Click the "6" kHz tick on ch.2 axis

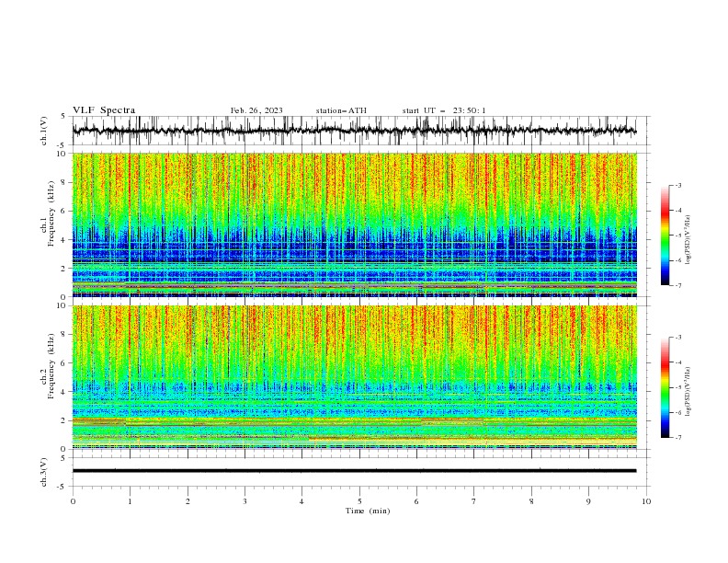(x=64, y=363)
